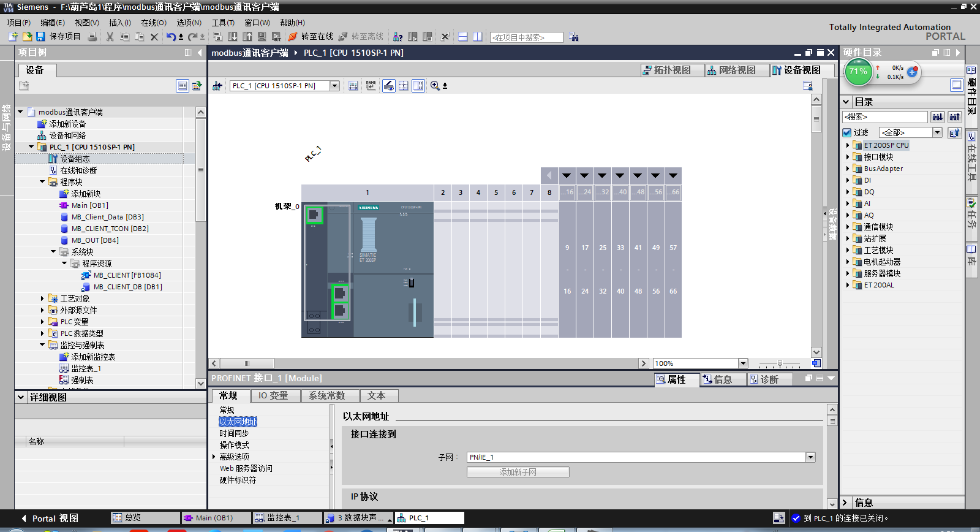Viewport: 980px width, 532px height.
Task: Open the 诊断 tab in inspector
Action: tap(769, 379)
